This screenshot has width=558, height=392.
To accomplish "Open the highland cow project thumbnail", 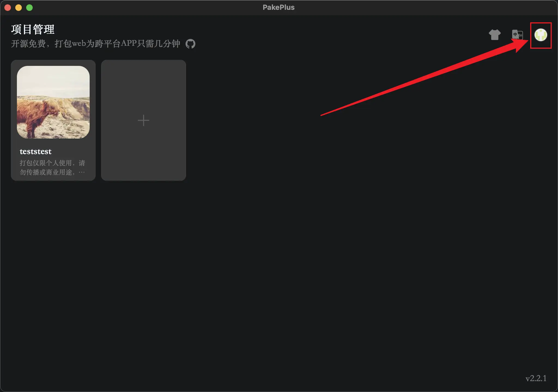I will [x=53, y=102].
